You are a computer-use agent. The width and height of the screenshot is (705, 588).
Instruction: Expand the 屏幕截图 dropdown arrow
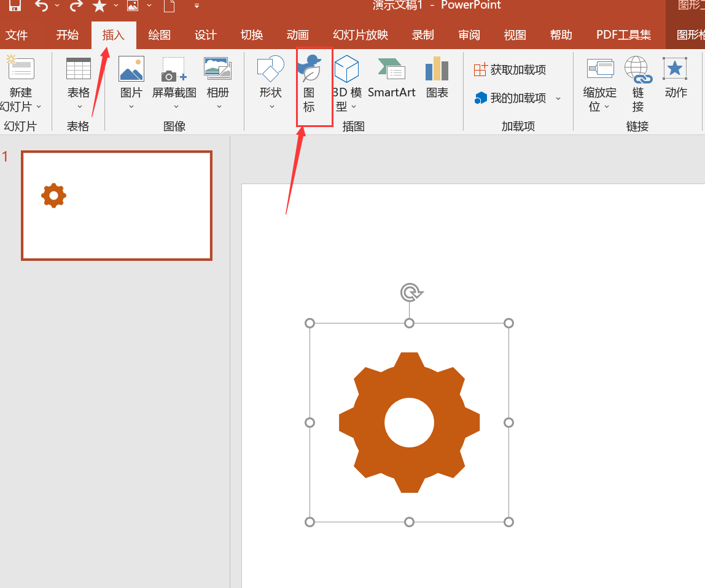coord(176,107)
